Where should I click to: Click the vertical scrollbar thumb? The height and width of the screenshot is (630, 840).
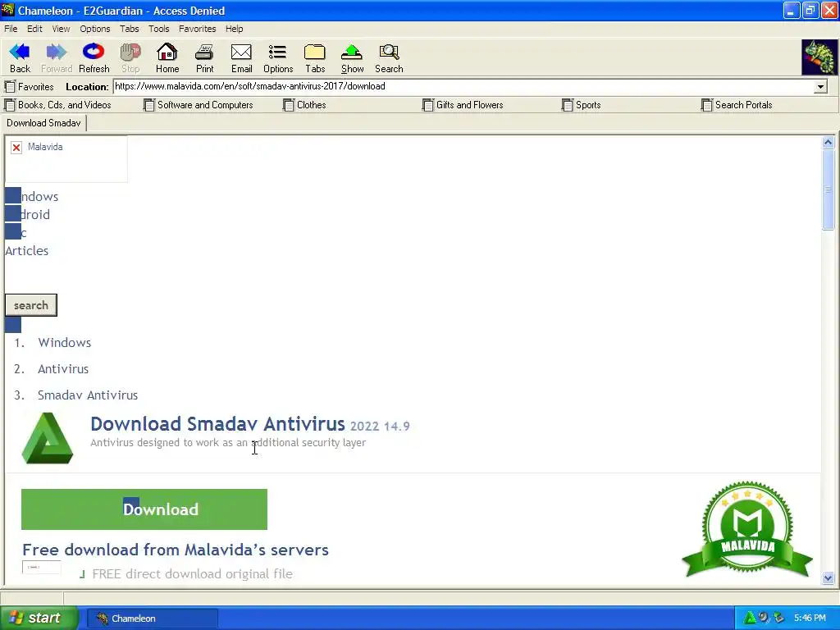pyautogui.click(x=829, y=189)
